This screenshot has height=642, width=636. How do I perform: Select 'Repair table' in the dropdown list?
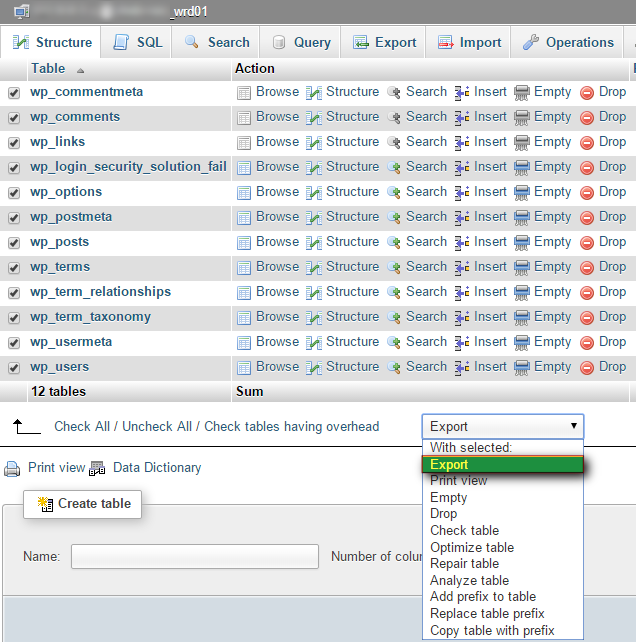pyautogui.click(x=464, y=563)
